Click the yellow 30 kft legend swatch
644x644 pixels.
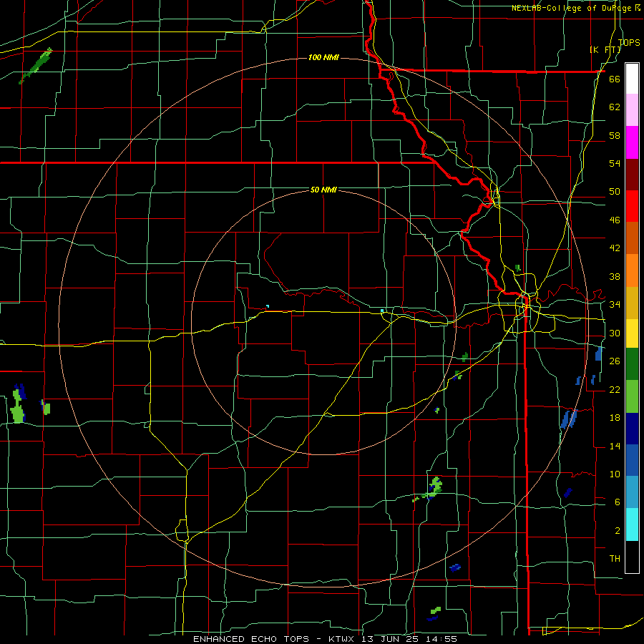[x=632, y=333]
